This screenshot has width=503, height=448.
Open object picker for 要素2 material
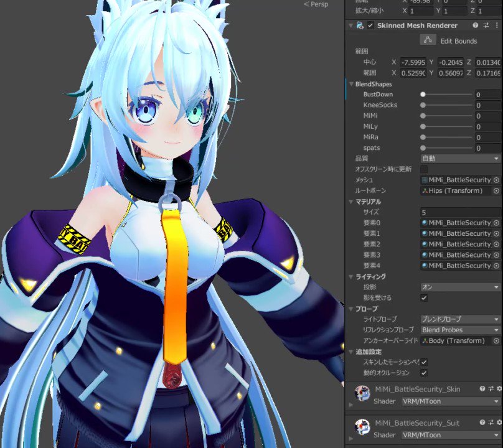(496, 245)
